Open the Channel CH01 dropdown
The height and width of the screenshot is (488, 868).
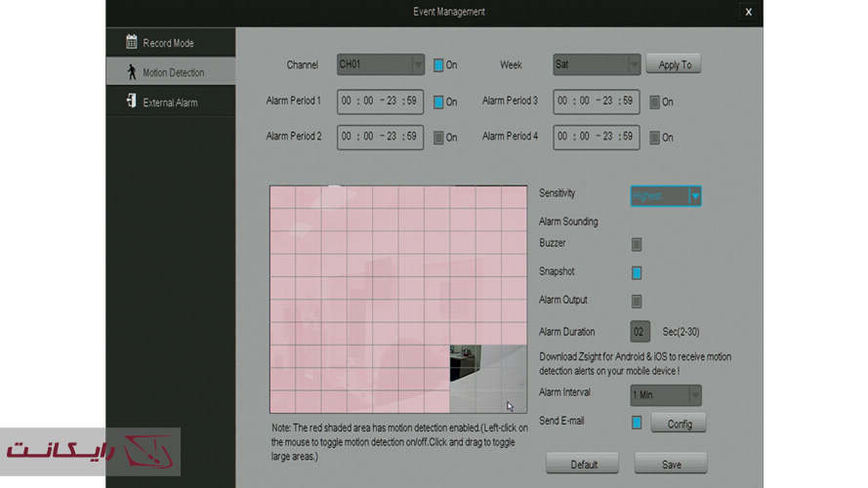[381, 65]
